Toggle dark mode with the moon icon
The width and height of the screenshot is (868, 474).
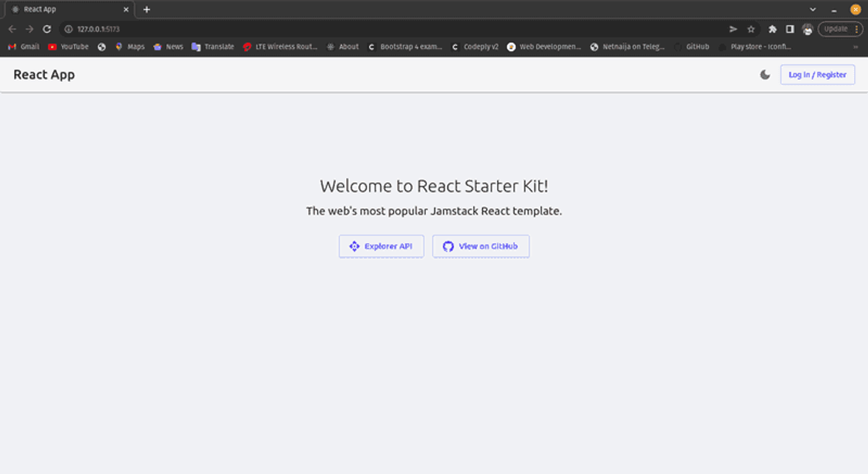point(765,75)
